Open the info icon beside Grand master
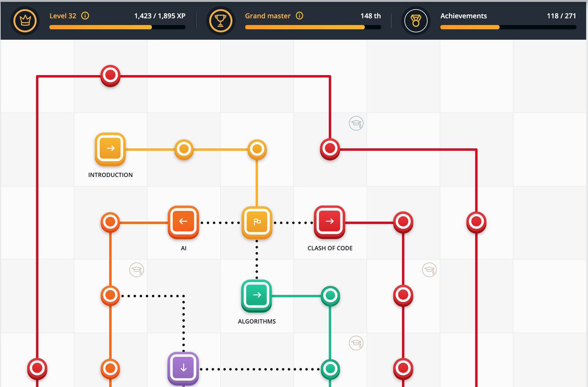This screenshot has height=387, width=588. click(x=299, y=16)
